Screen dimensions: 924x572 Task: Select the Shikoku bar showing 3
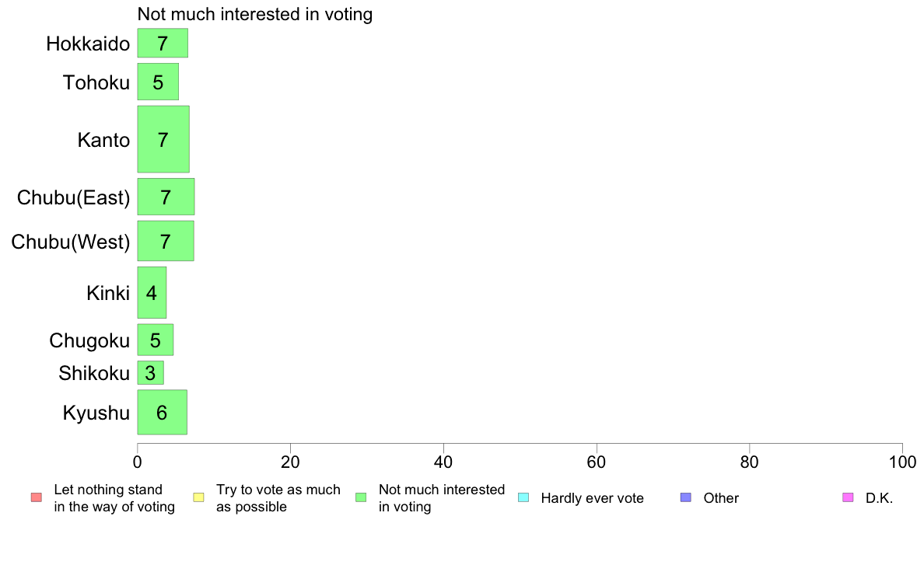point(150,373)
